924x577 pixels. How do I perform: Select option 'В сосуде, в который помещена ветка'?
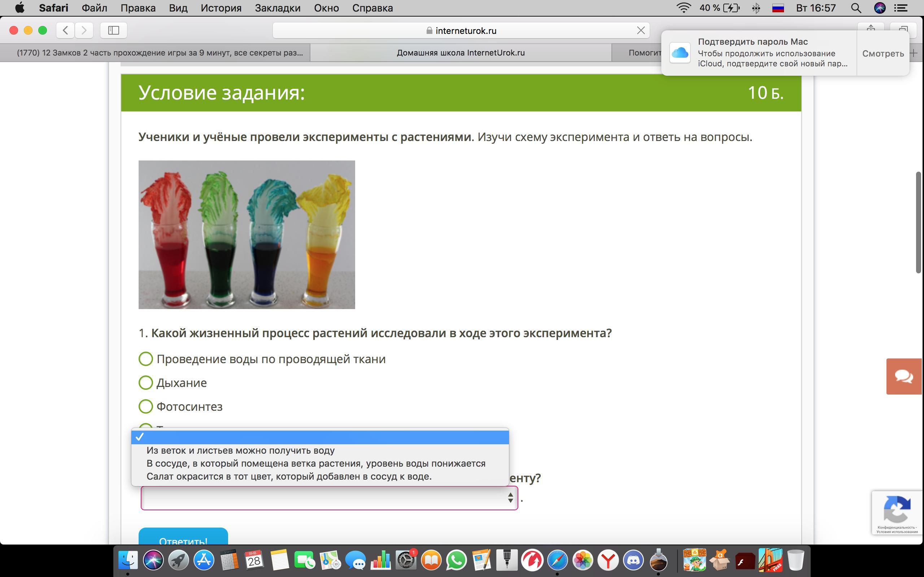[315, 463]
